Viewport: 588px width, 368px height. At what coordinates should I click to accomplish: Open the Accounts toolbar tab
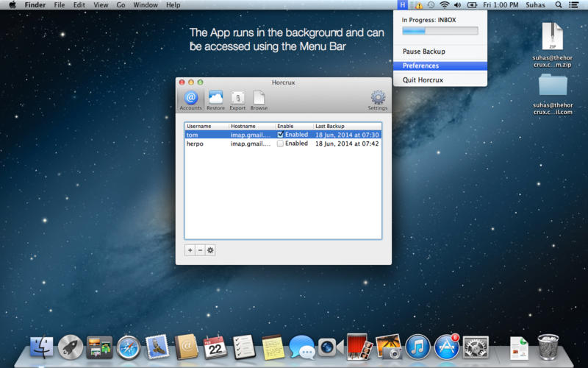pos(190,99)
